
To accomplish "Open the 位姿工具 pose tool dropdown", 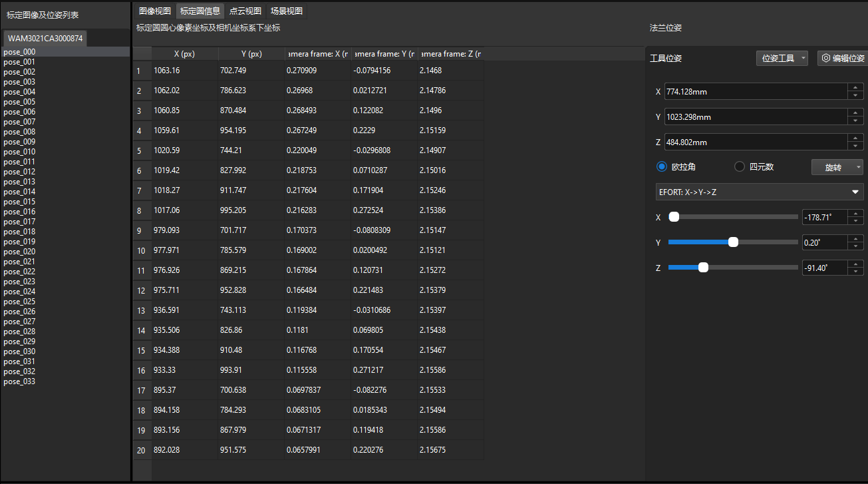I will pos(782,58).
